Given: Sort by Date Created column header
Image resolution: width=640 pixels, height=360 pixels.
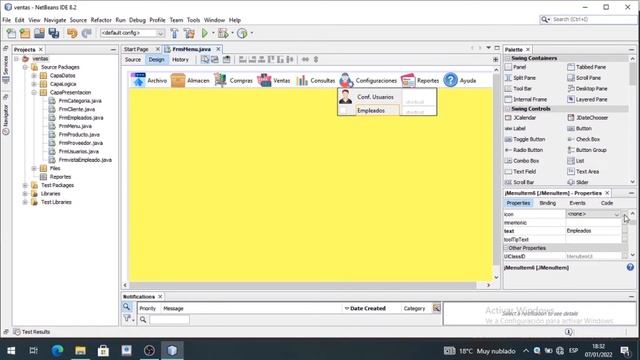Looking at the screenshot, I should click(368, 309).
